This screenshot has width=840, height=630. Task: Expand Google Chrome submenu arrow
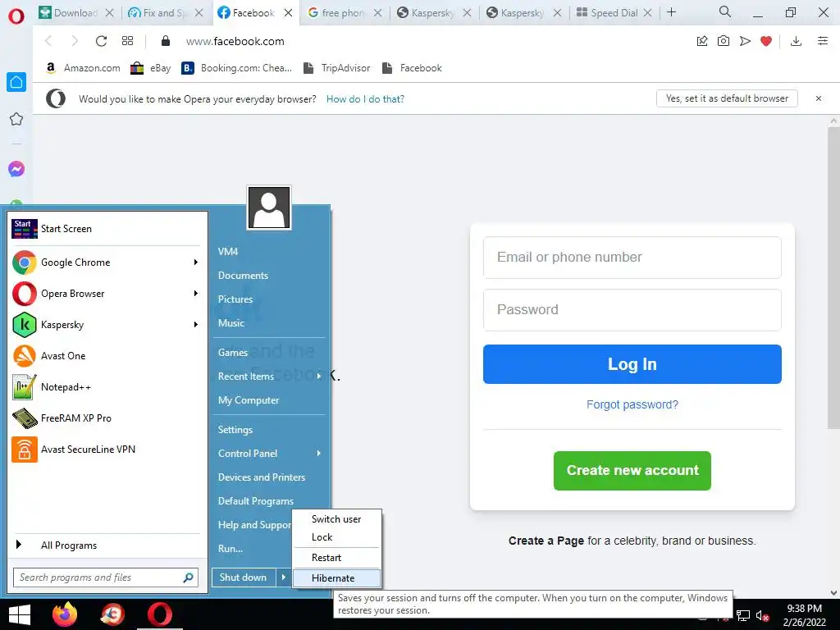pos(195,262)
